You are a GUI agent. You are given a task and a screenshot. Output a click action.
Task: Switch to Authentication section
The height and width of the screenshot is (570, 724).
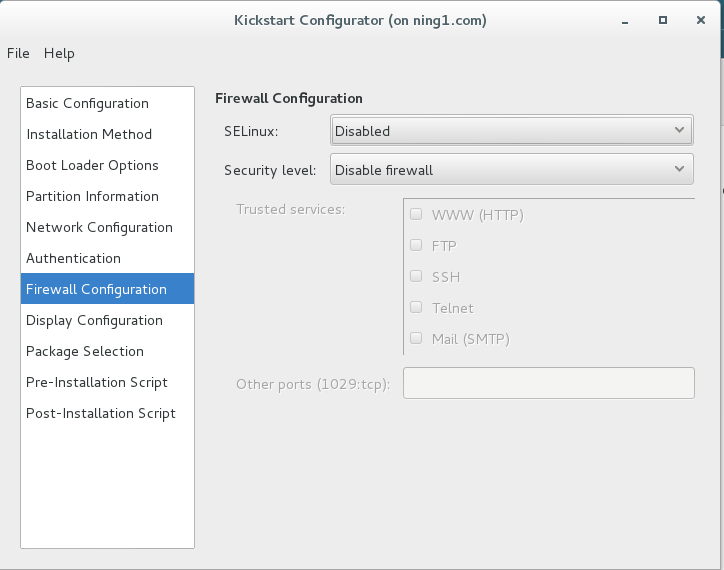coord(73,258)
